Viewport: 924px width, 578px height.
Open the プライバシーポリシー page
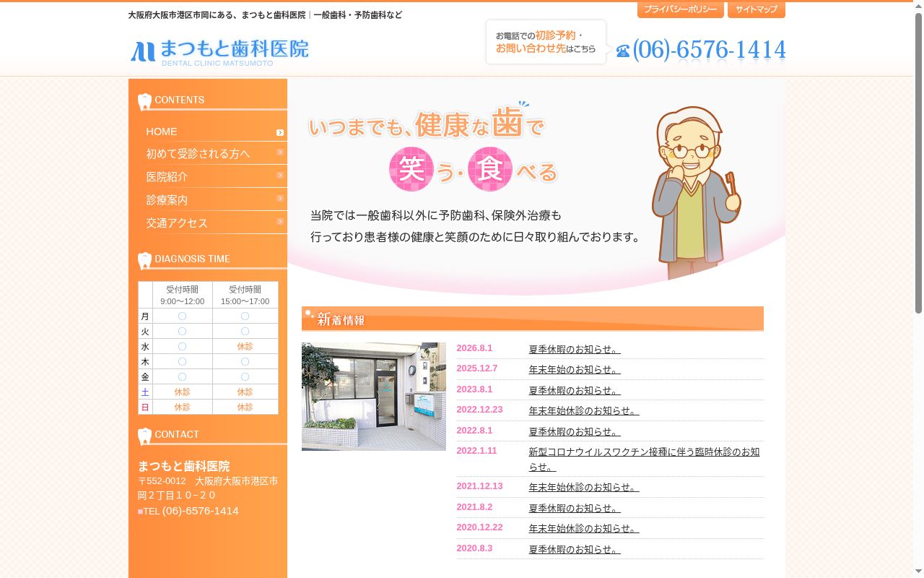click(x=681, y=10)
